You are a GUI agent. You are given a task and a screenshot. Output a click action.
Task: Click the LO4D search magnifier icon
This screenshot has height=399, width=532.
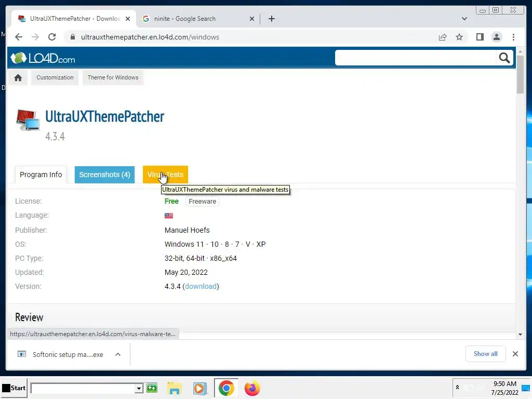tap(504, 58)
